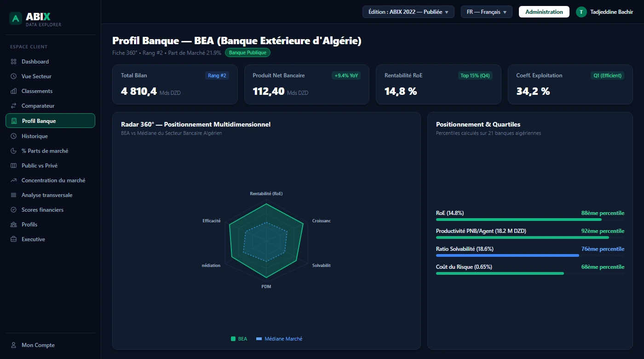
Task: Click the Radar 360° chart title
Action: tap(195, 124)
